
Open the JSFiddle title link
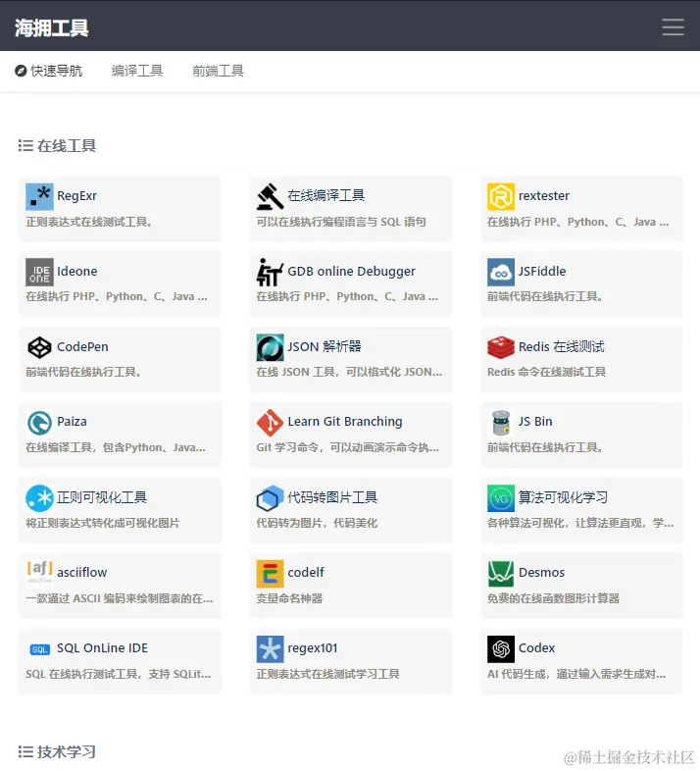coord(542,271)
